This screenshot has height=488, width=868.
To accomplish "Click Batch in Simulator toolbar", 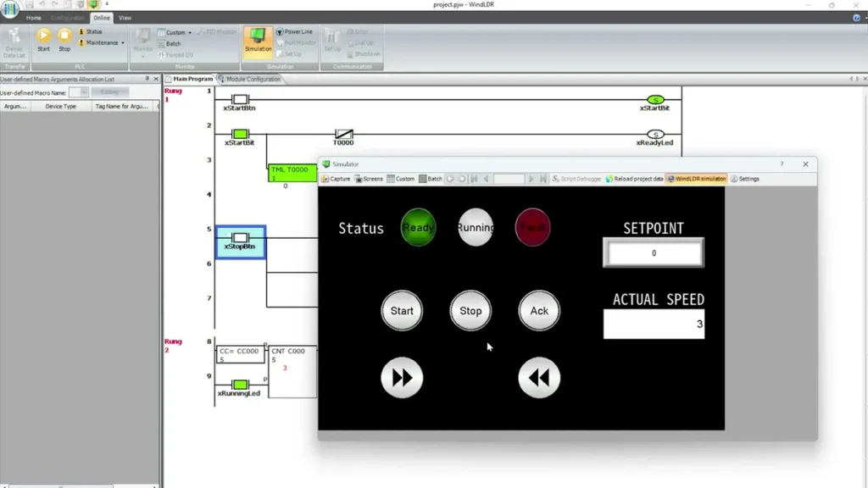I will click(431, 179).
